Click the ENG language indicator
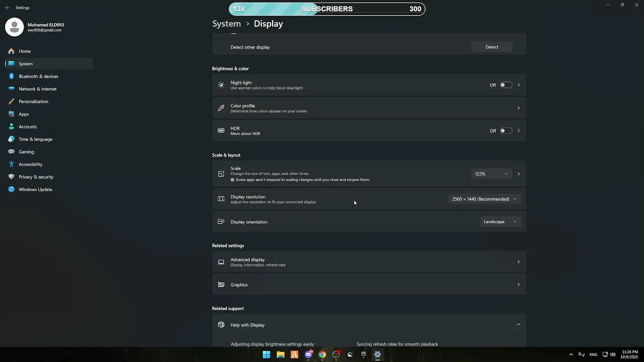Image resolution: width=644 pixels, height=362 pixels. coord(593,354)
